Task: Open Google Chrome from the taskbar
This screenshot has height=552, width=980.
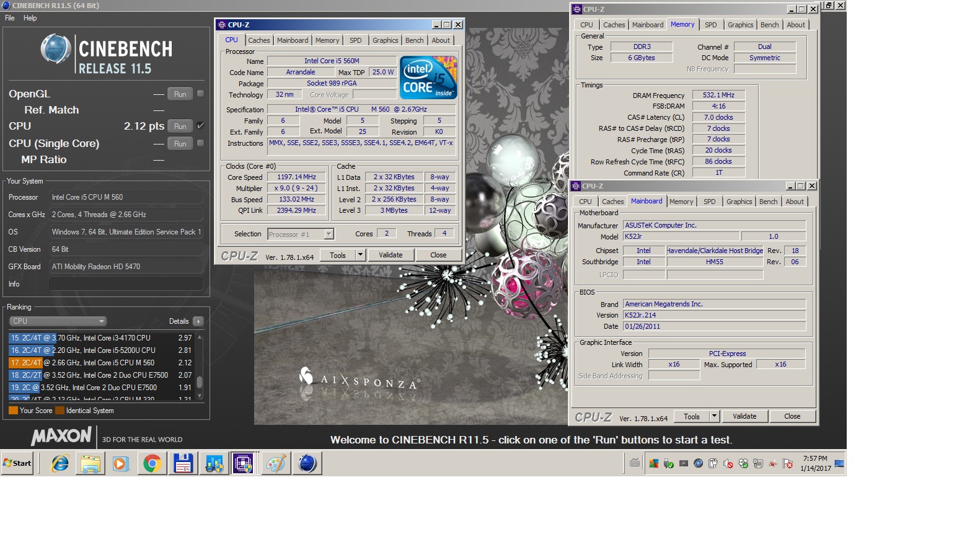Action: pyautogui.click(x=152, y=463)
